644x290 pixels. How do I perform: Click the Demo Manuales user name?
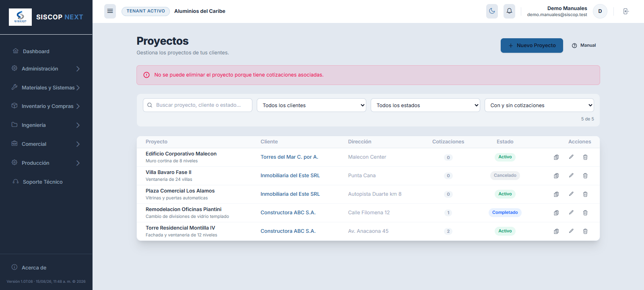[567, 8]
